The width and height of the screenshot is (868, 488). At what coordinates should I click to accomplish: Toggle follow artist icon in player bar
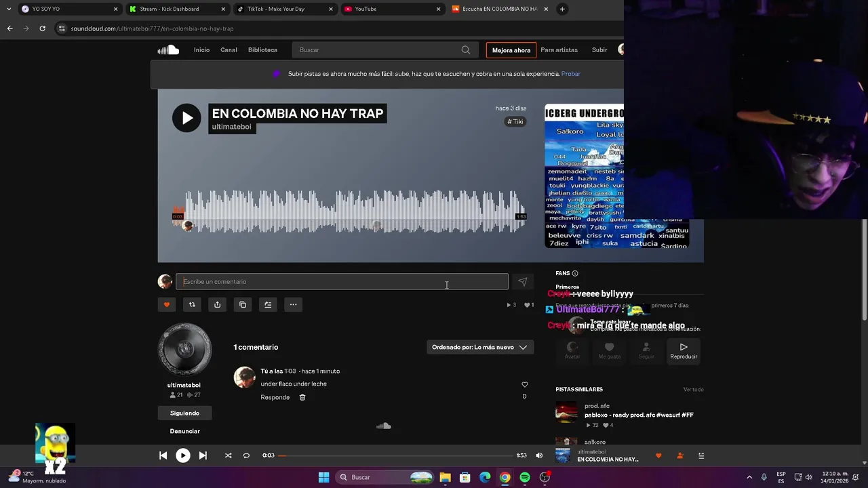(x=680, y=455)
